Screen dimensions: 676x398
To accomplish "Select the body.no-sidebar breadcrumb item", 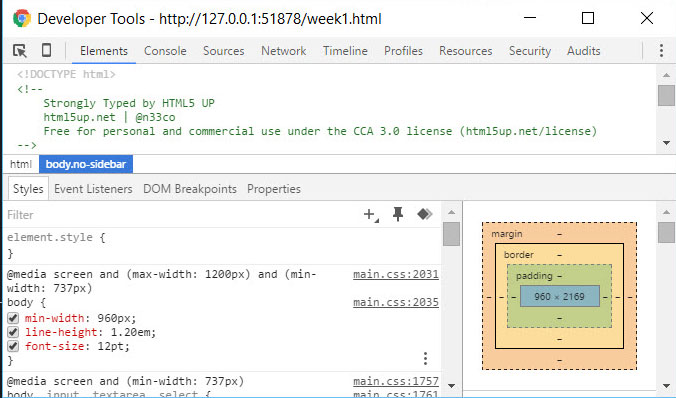I will coord(86,164).
